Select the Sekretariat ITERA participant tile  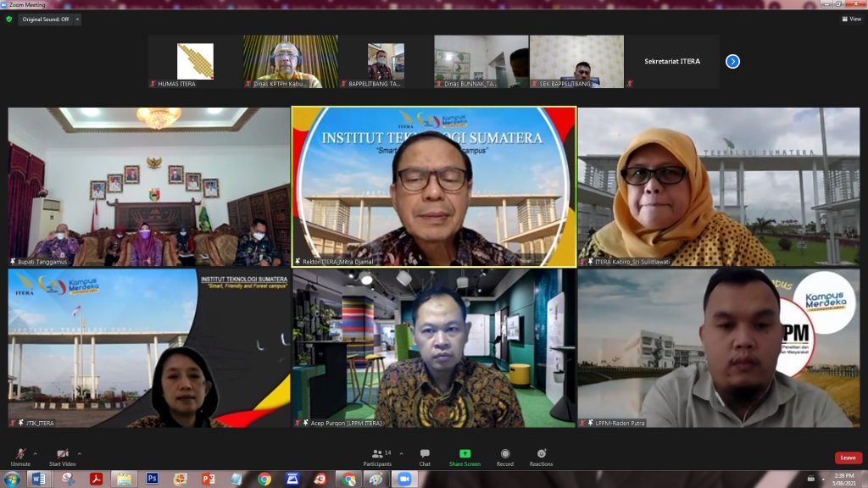pyautogui.click(x=672, y=61)
